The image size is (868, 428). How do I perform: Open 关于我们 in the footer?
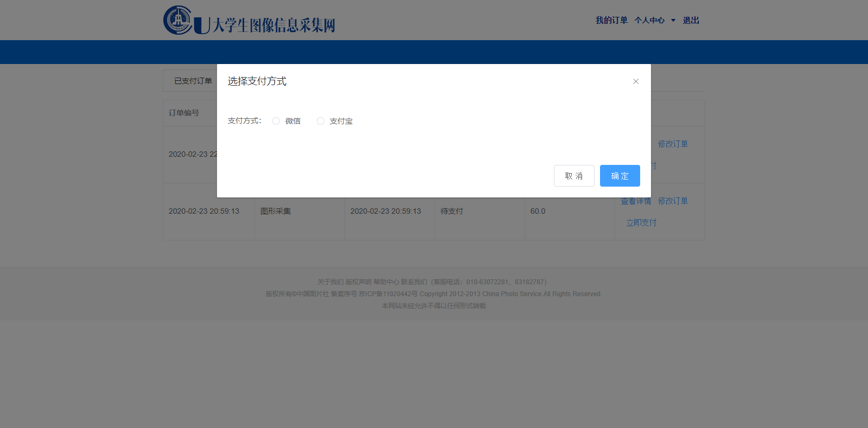tap(330, 282)
